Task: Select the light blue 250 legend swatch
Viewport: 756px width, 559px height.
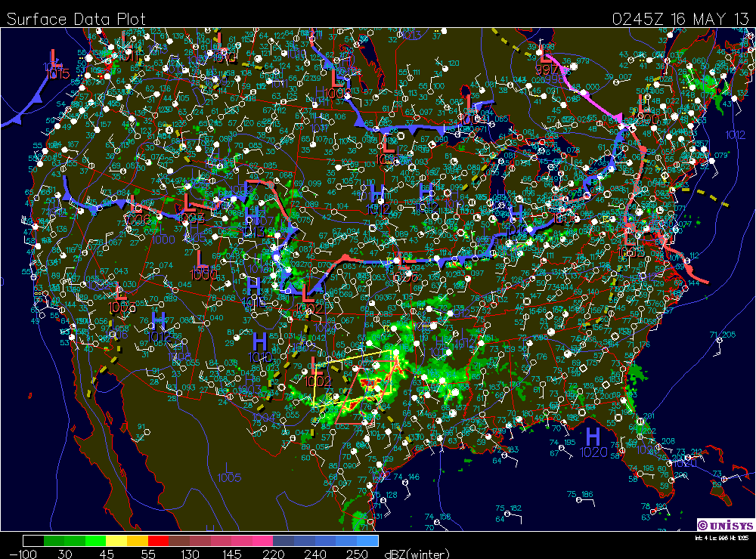Action: click(367, 541)
